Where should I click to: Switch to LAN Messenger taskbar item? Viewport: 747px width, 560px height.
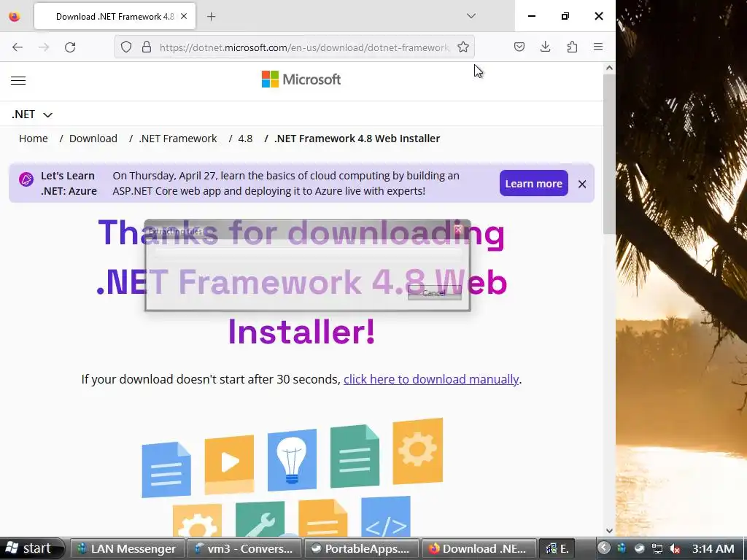(128, 549)
